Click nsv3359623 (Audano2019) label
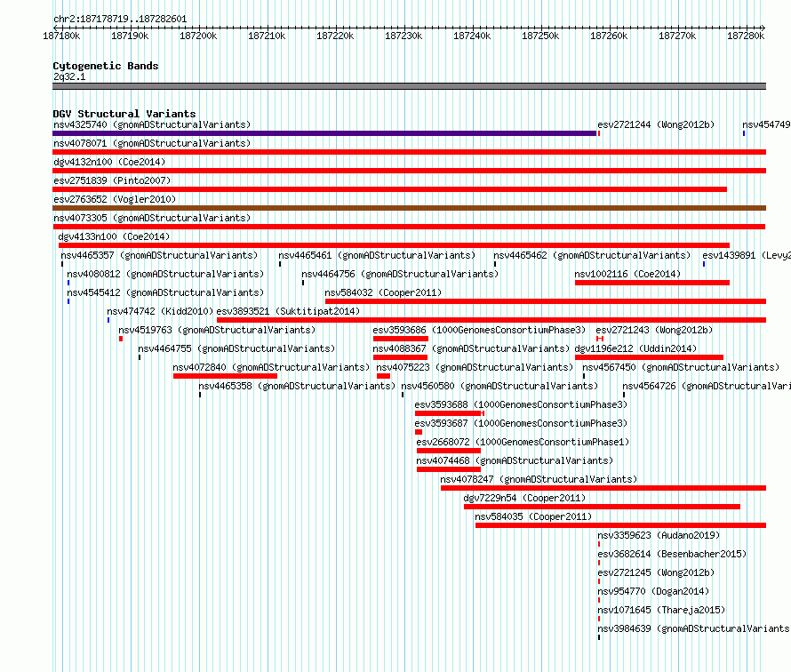The width and height of the screenshot is (791, 672). [659, 535]
